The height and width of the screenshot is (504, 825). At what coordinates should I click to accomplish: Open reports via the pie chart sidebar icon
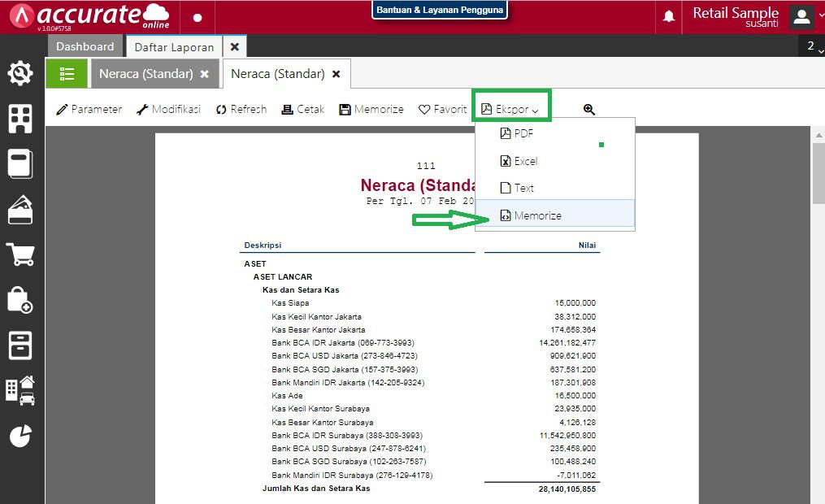point(20,437)
